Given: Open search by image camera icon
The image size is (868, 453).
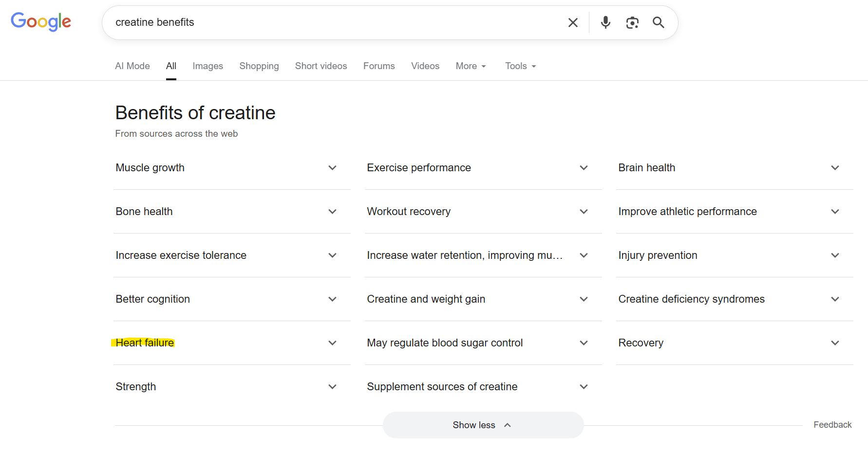Looking at the screenshot, I should pyautogui.click(x=632, y=22).
